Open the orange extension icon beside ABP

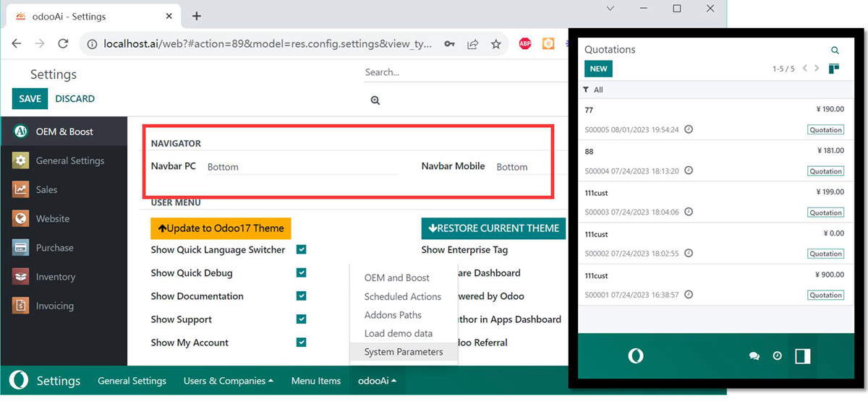[549, 44]
